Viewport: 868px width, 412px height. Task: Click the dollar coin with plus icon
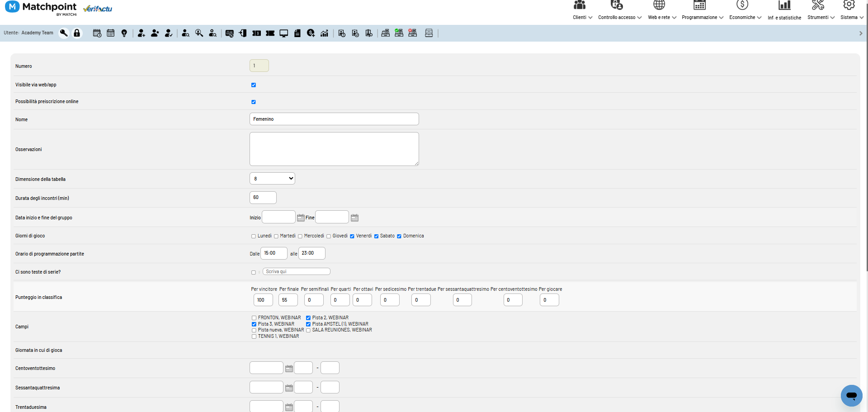tap(311, 33)
